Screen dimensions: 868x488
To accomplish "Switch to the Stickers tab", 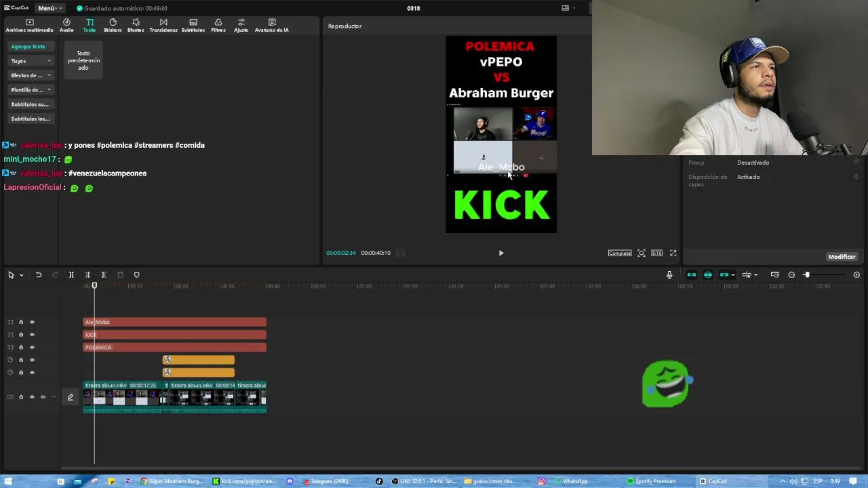I will [113, 26].
